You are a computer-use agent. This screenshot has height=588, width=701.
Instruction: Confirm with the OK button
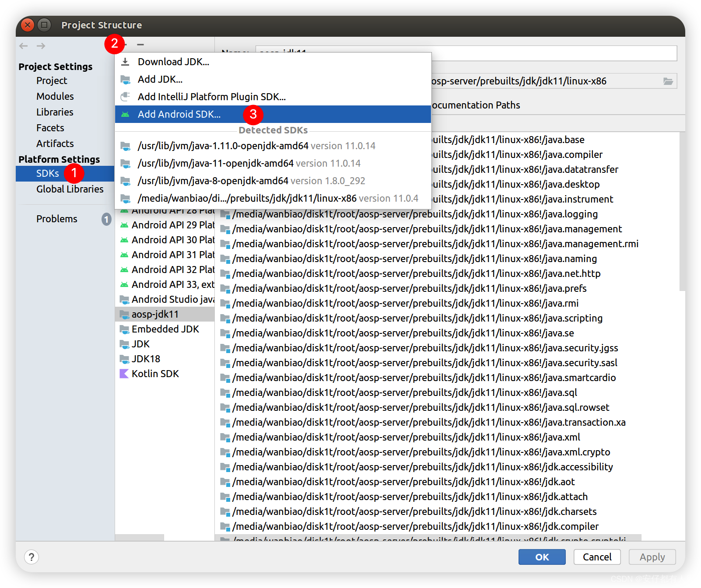[542, 557]
